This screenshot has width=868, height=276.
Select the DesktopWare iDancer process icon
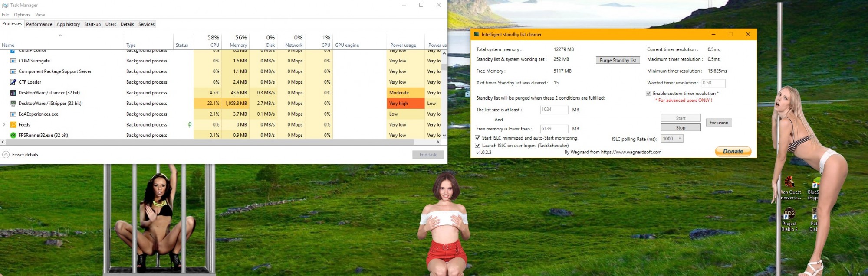[13, 93]
